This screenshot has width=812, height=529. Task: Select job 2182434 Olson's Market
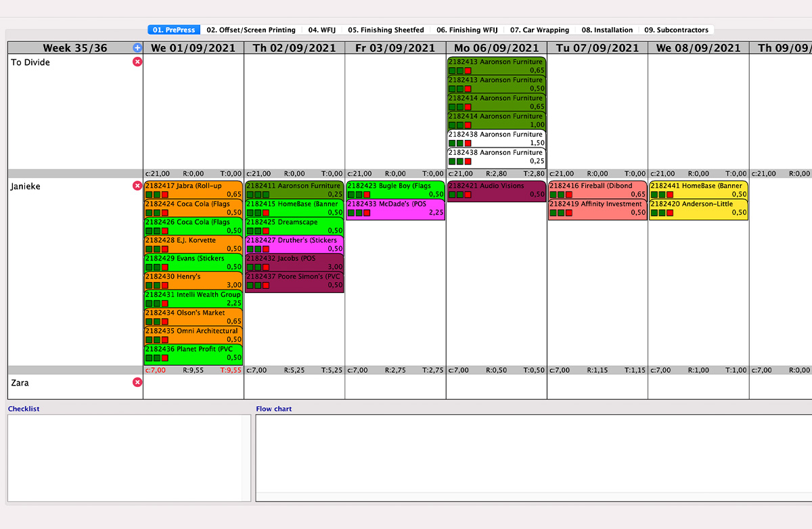click(x=194, y=317)
